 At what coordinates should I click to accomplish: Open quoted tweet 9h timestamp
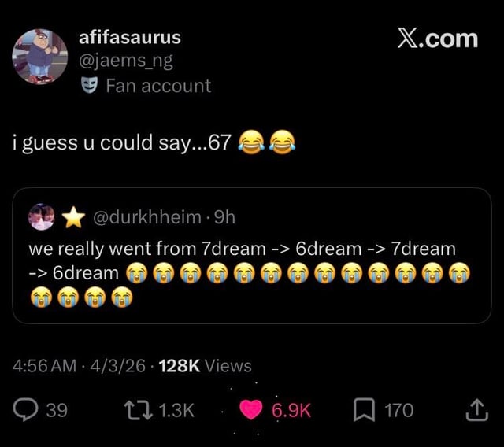pyautogui.click(x=224, y=217)
